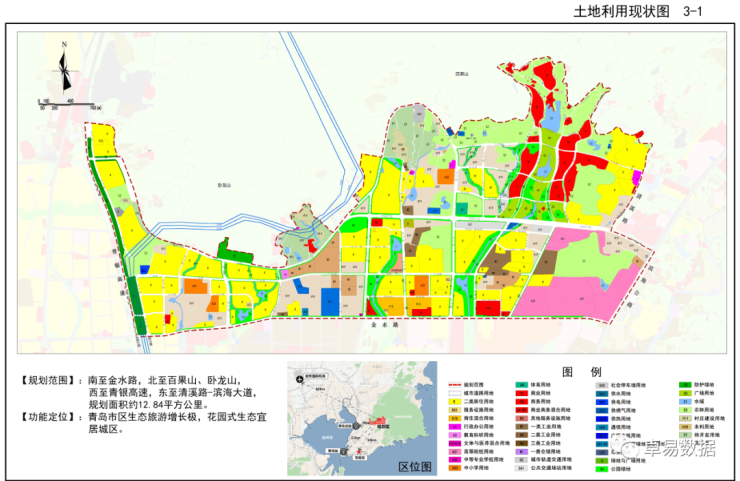Image resolution: width=740 pixels, height=481 pixels.
Task: Click the blue 供电用地 legend swatch
Action: (x=602, y=402)
